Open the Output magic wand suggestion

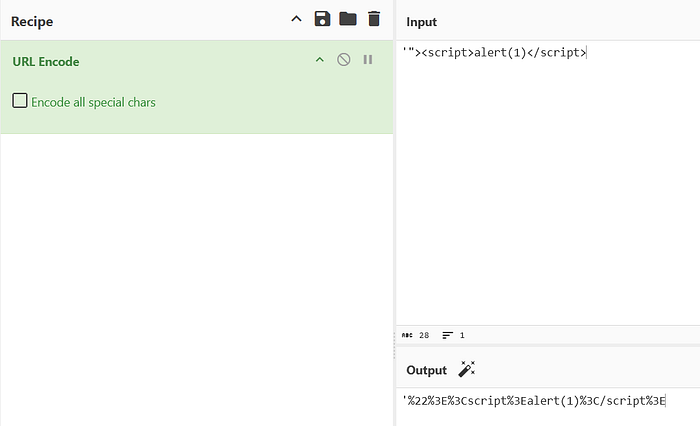pyautogui.click(x=467, y=369)
